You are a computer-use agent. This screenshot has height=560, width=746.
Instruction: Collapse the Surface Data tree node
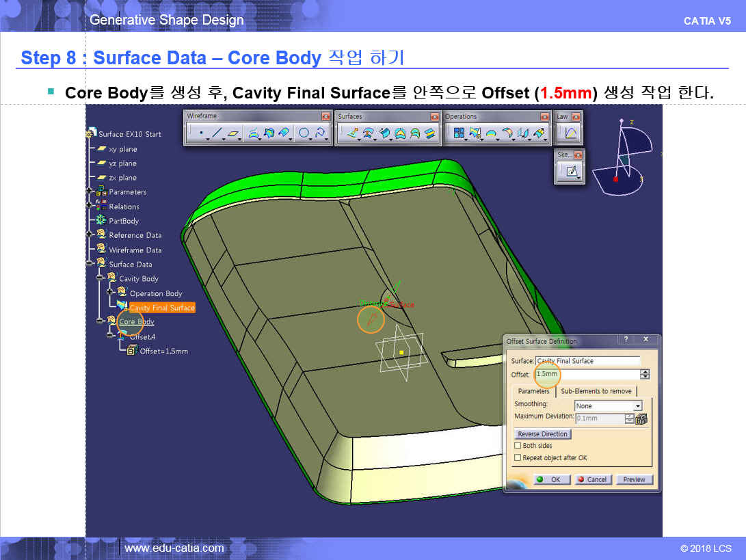[x=90, y=264]
